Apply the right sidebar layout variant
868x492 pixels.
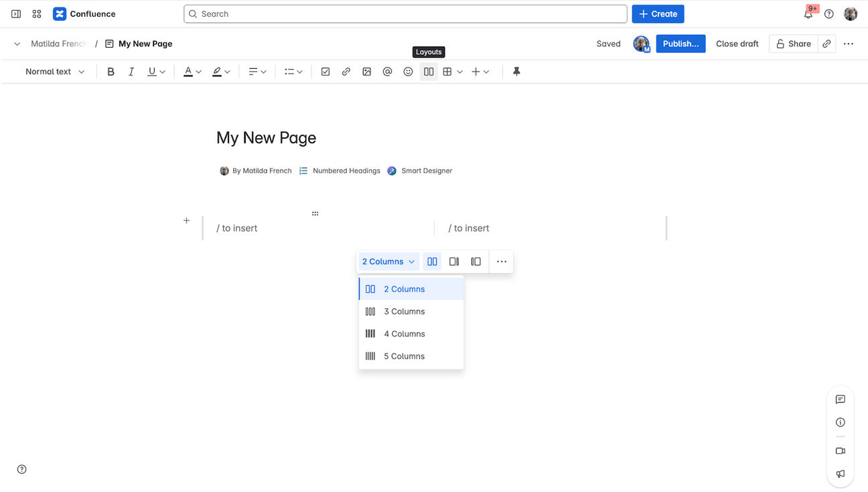pyautogui.click(x=454, y=261)
